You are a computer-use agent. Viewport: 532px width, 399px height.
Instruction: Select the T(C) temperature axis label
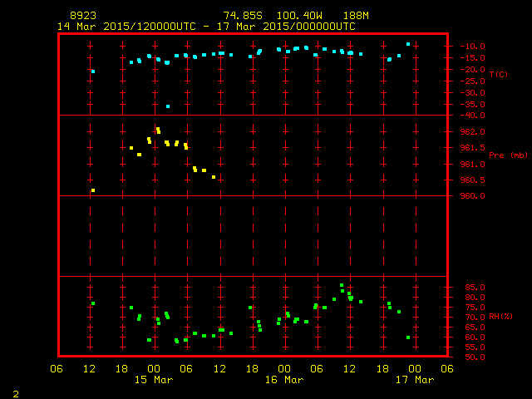pyautogui.click(x=498, y=74)
